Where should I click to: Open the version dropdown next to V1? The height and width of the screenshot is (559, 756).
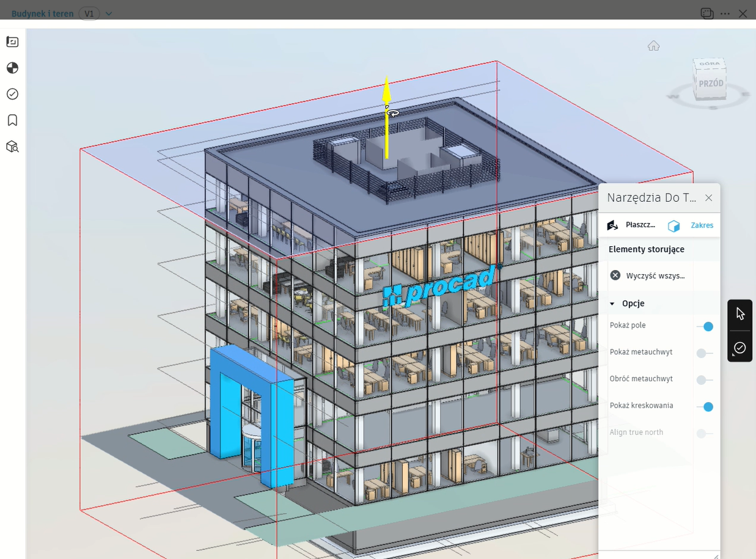[x=109, y=13]
